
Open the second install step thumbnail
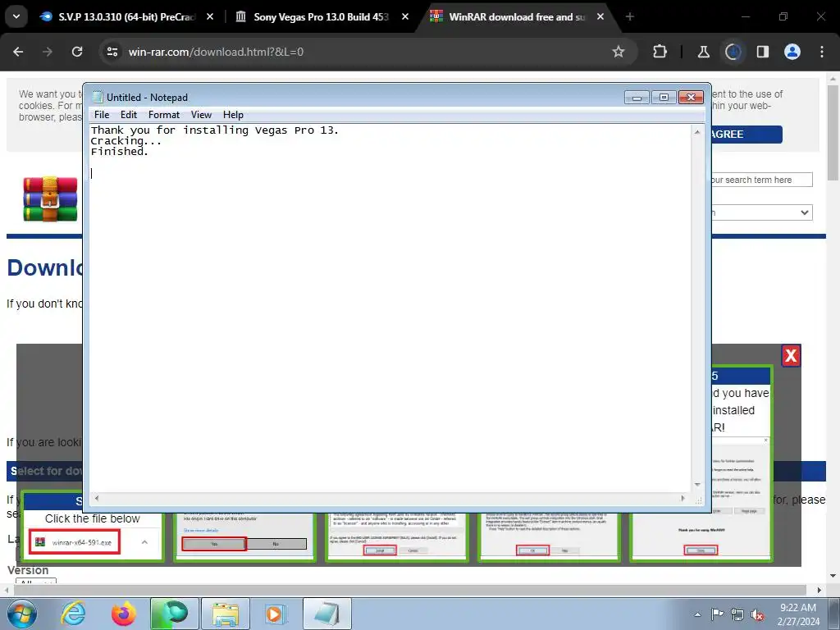[x=244, y=536]
